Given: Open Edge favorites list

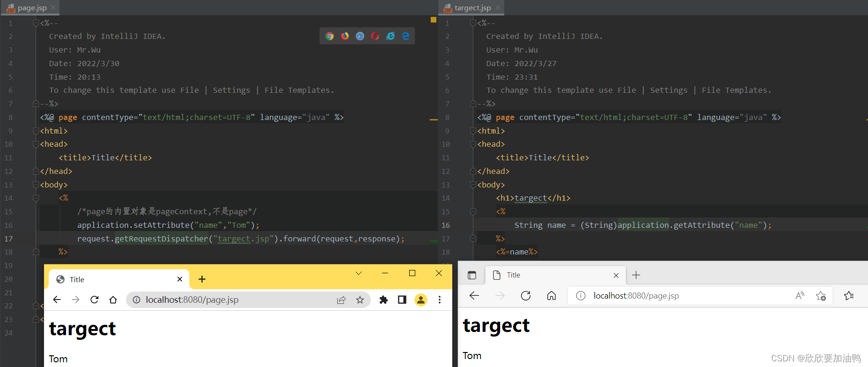Looking at the screenshot, I should pyautogui.click(x=849, y=295).
